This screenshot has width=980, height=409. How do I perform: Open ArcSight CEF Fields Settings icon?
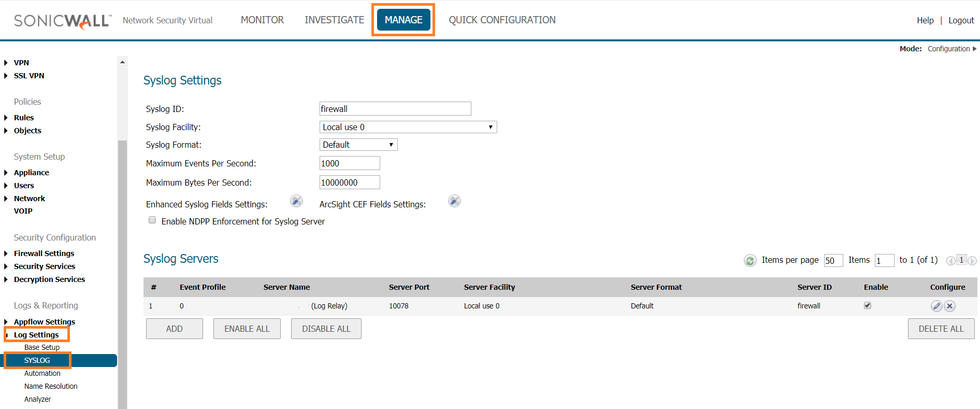click(454, 201)
